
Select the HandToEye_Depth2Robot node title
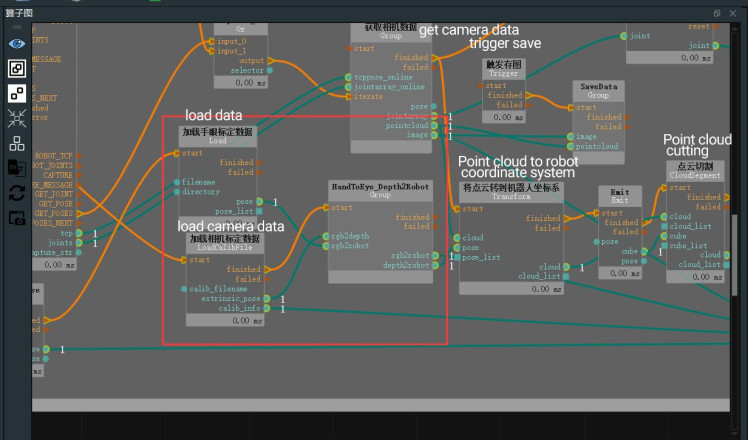[x=380, y=190]
